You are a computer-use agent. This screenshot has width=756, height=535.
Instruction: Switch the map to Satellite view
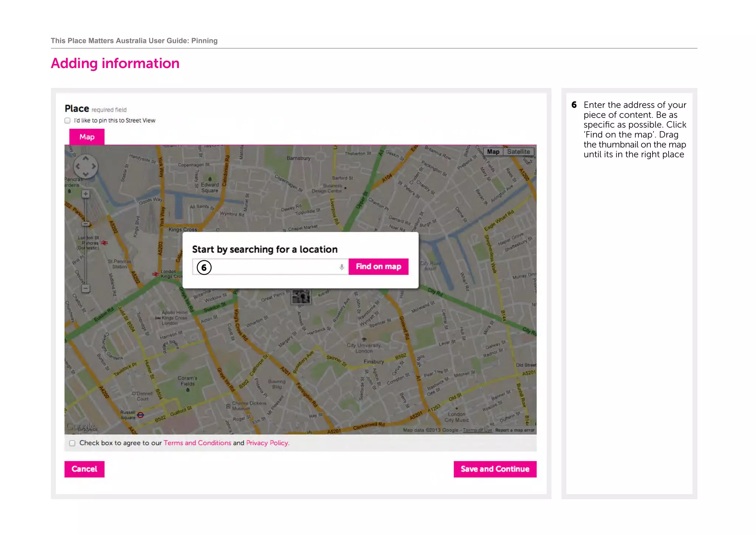[518, 151]
